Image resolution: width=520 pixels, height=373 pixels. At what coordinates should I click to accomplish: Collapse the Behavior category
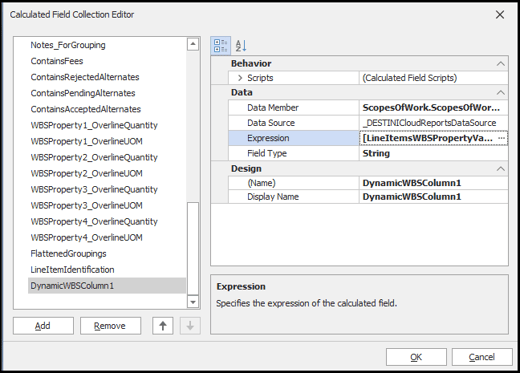point(500,63)
